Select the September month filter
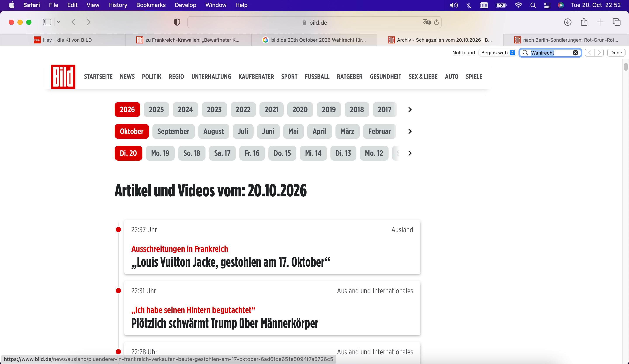The image size is (629, 364). point(173,131)
